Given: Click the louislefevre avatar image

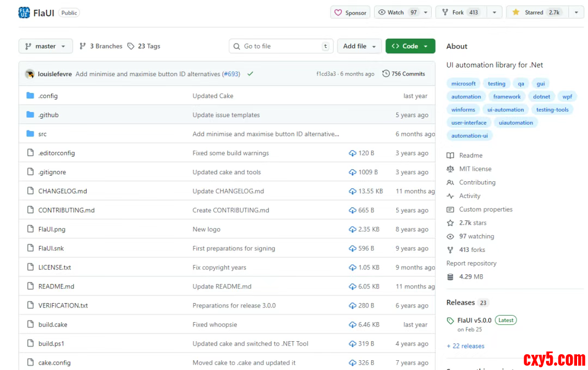Looking at the screenshot, I should pyautogui.click(x=30, y=74).
